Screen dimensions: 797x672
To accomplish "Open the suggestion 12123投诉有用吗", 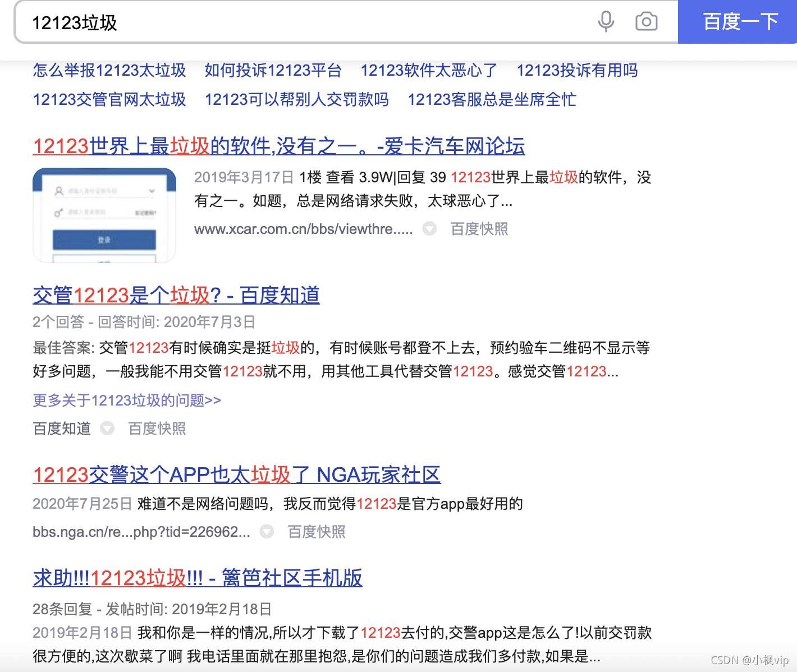I will coord(577,71).
